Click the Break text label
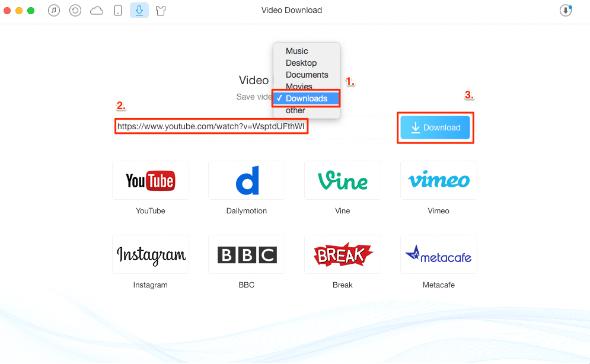The height and width of the screenshot is (364, 590). [x=342, y=285]
